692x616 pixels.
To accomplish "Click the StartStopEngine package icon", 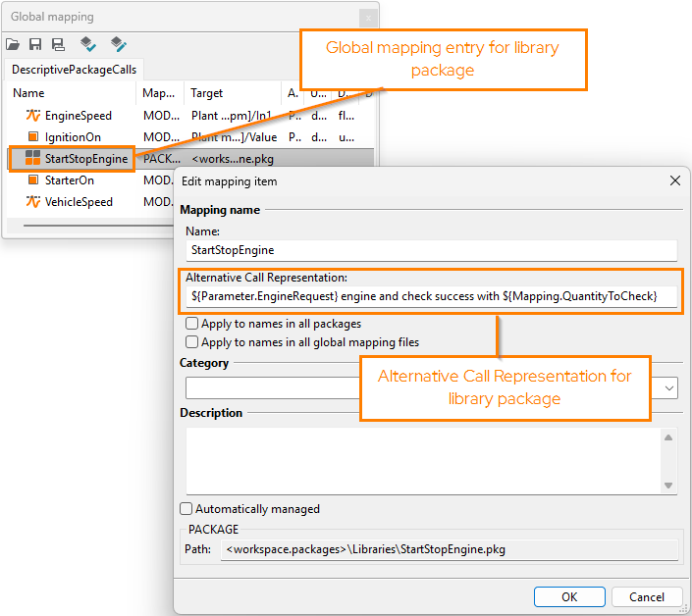I will [x=32, y=157].
